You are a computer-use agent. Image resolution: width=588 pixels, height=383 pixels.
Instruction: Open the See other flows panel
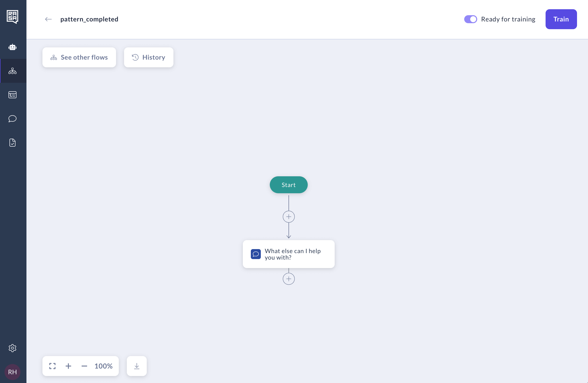[79, 57]
